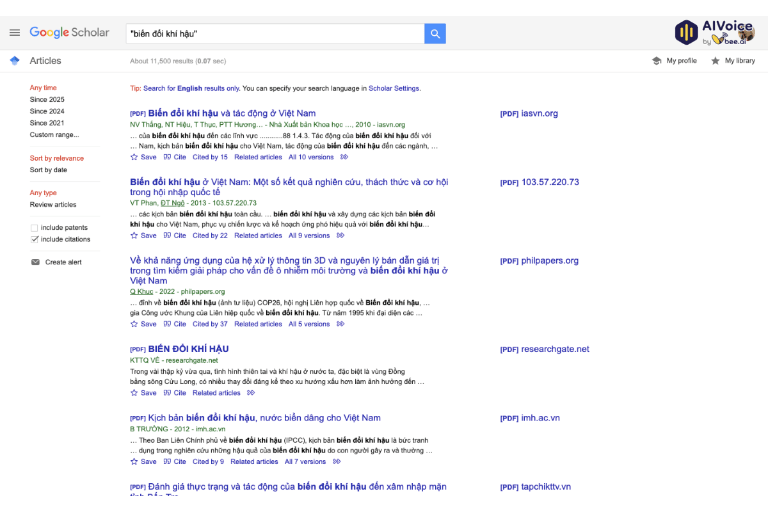Filter results Since 2024

point(47,111)
